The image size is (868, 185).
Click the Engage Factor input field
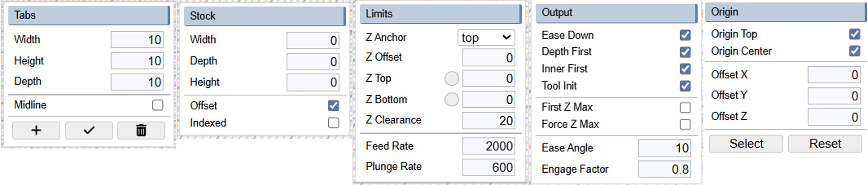[x=664, y=169]
